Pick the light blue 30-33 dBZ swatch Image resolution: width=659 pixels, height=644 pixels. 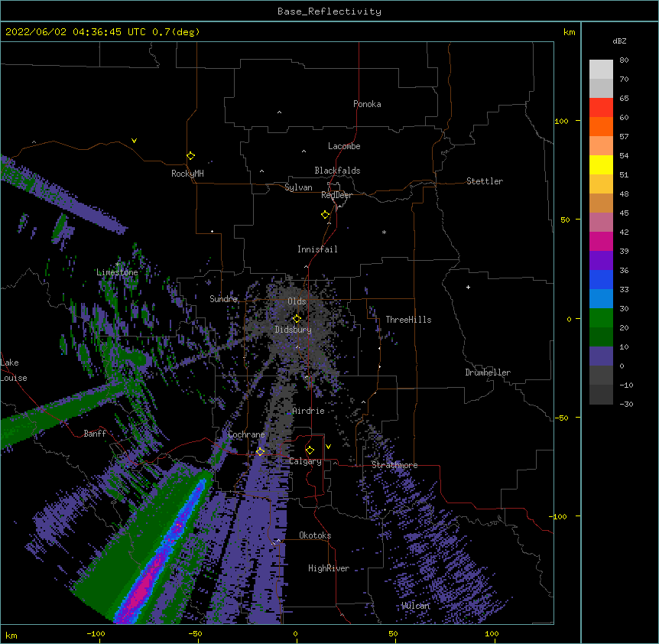[x=601, y=298]
